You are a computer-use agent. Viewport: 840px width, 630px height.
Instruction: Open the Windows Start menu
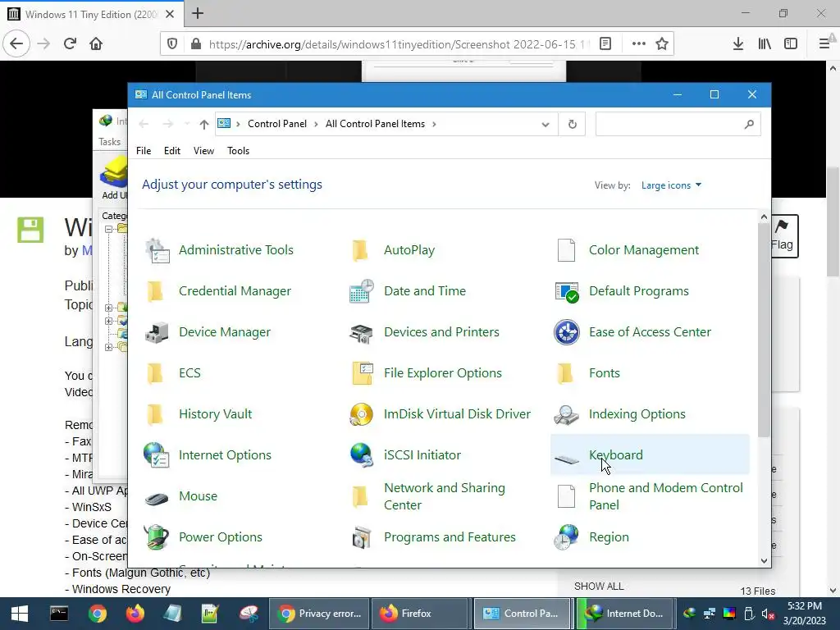tap(20, 614)
